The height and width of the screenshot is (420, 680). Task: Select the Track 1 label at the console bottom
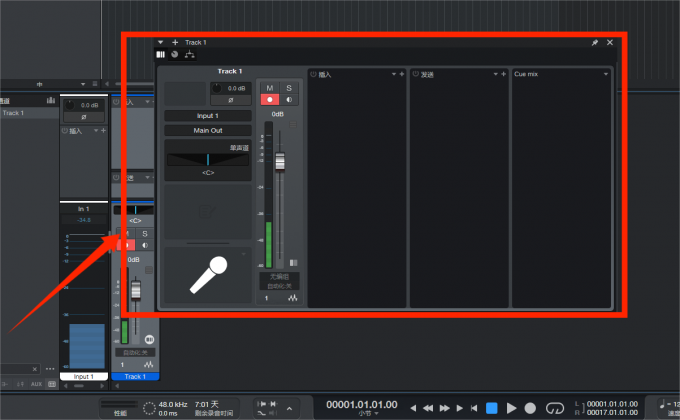point(135,377)
